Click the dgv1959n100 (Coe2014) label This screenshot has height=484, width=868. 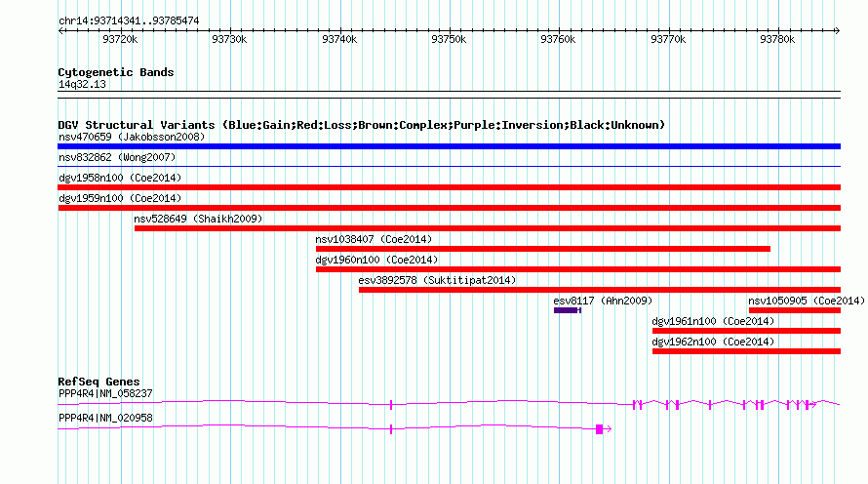(120, 198)
